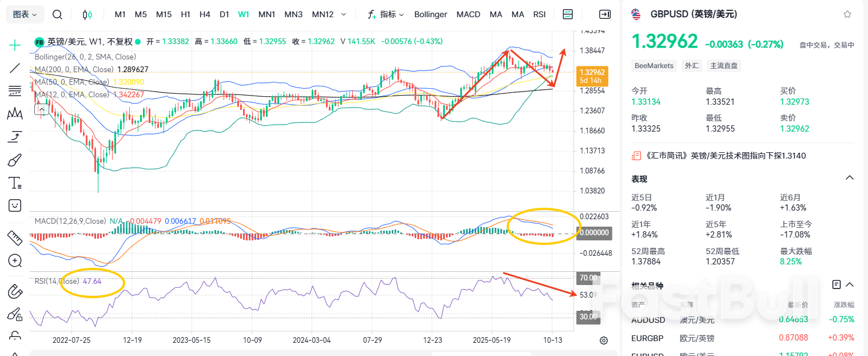This screenshot has width=868, height=356.
Task: Expand the timeframe chevron next to MN12
Action: pos(343,14)
